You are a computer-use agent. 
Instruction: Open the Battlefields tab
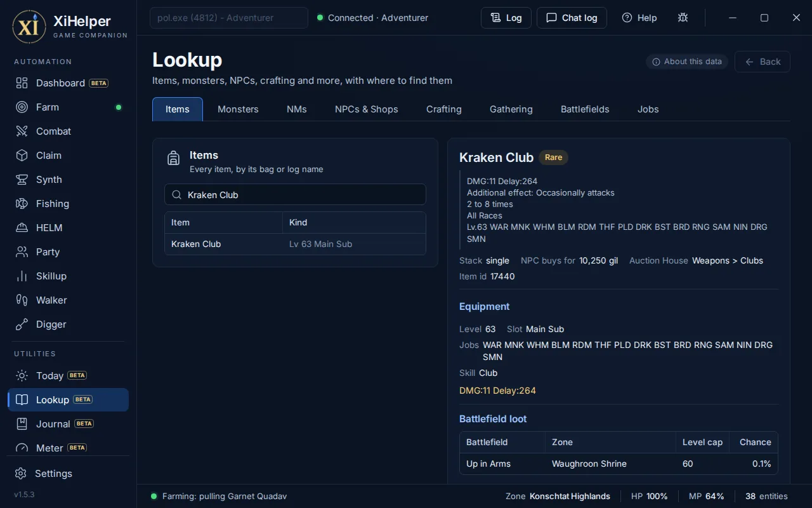(x=585, y=109)
